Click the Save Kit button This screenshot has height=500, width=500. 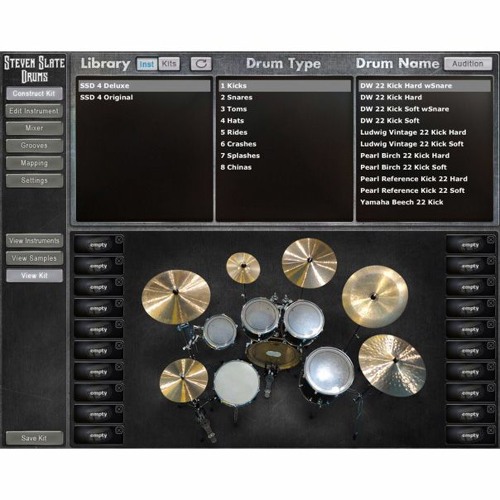coord(34,438)
